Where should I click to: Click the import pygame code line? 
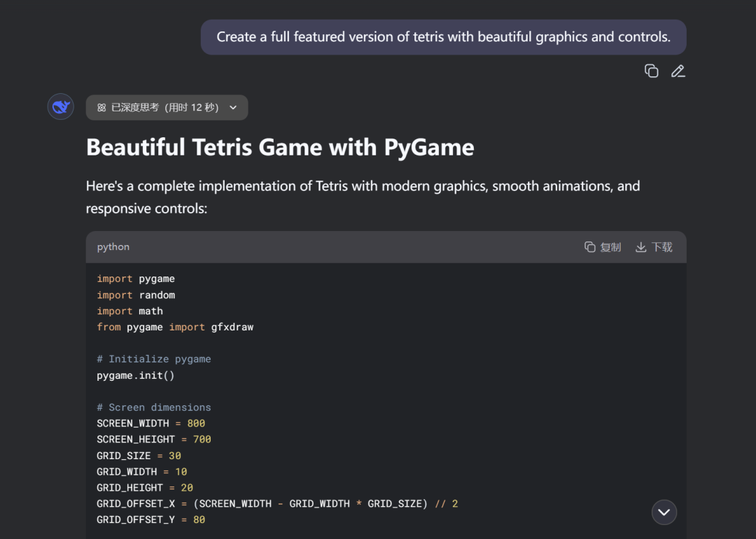(x=136, y=279)
